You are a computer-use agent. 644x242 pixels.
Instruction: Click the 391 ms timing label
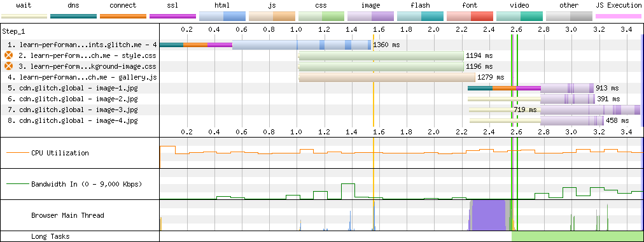coord(609,99)
